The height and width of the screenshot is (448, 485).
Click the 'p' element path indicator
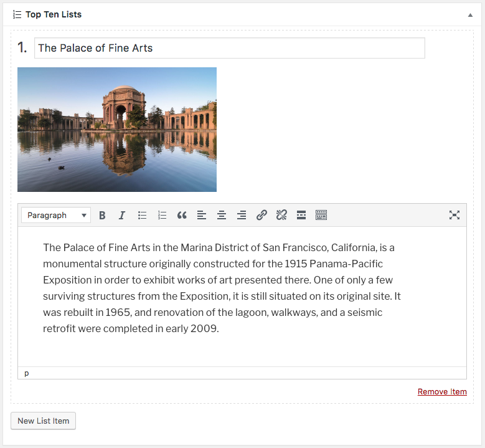tap(27, 373)
